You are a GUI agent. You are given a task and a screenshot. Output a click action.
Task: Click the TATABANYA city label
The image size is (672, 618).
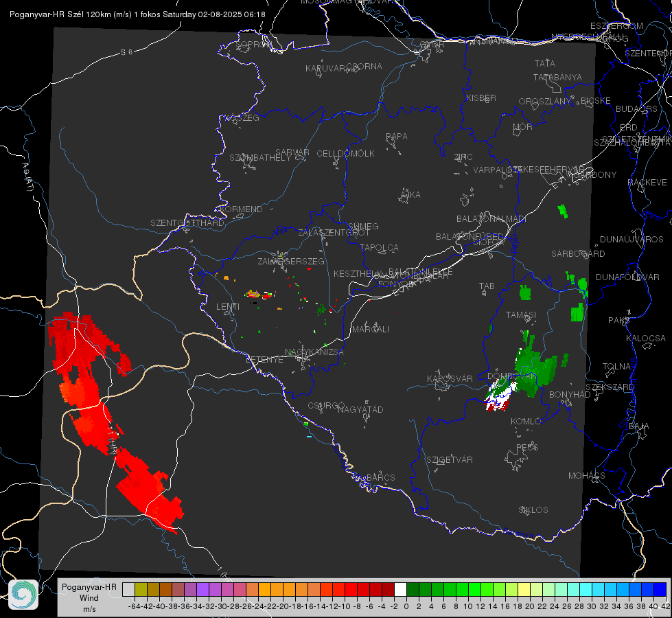pos(557,77)
